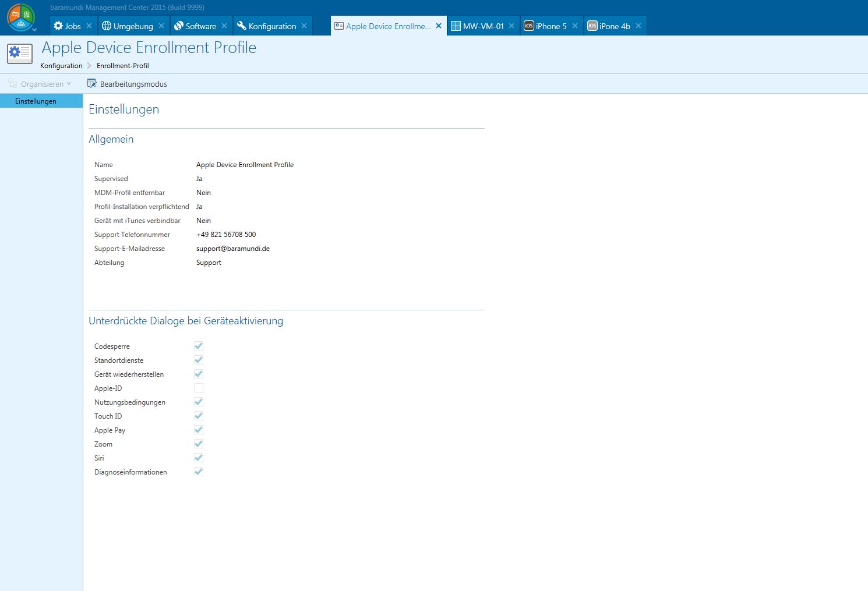This screenshot has height=591, width=868.
Task: Click the Konfiguration breadcrumb link
Action: pyautogui.click(x=61, y=66)
